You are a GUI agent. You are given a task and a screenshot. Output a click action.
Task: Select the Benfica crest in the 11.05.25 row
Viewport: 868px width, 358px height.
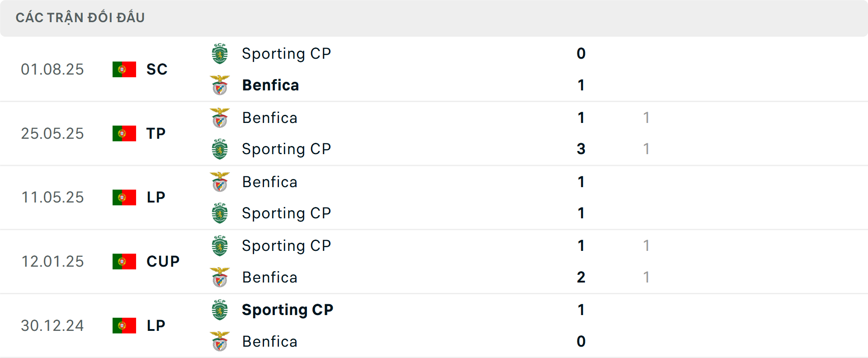(x=220, y=182)
